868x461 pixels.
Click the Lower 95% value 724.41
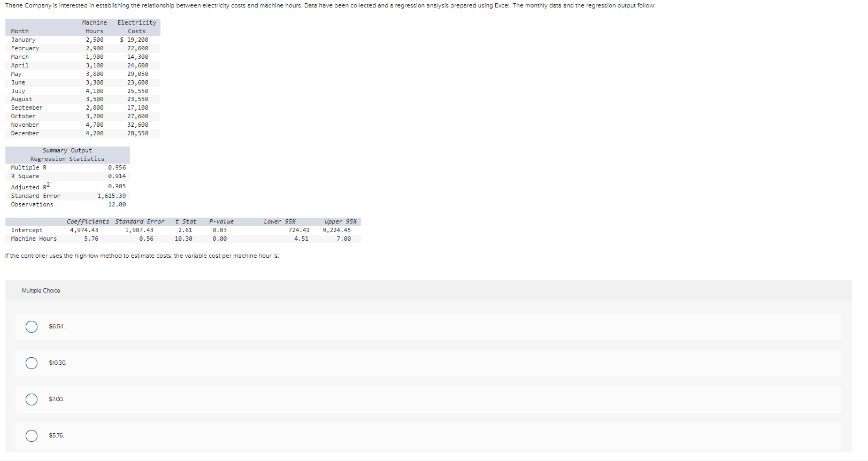(x=299, y=231)
